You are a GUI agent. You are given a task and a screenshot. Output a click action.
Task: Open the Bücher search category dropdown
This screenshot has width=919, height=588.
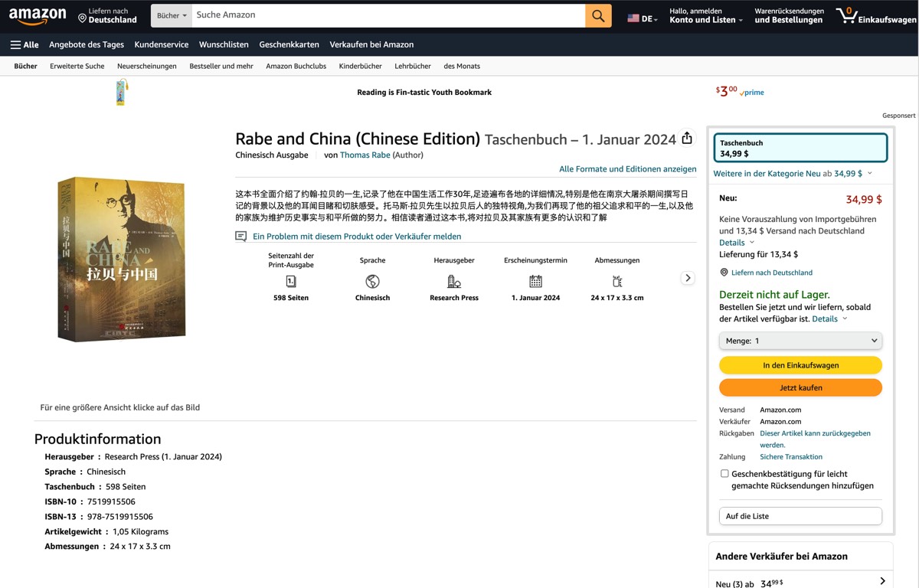point(171,15)
